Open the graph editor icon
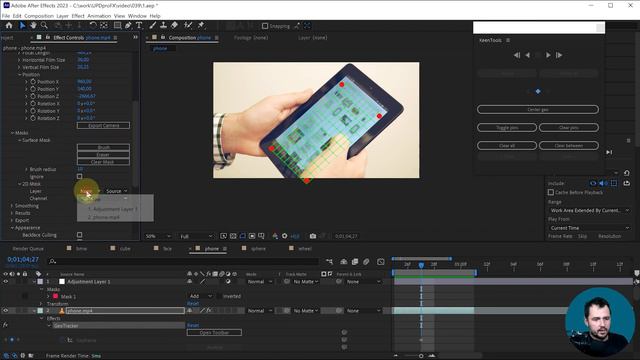Screen dimensions: 640x360 (381, 262)
